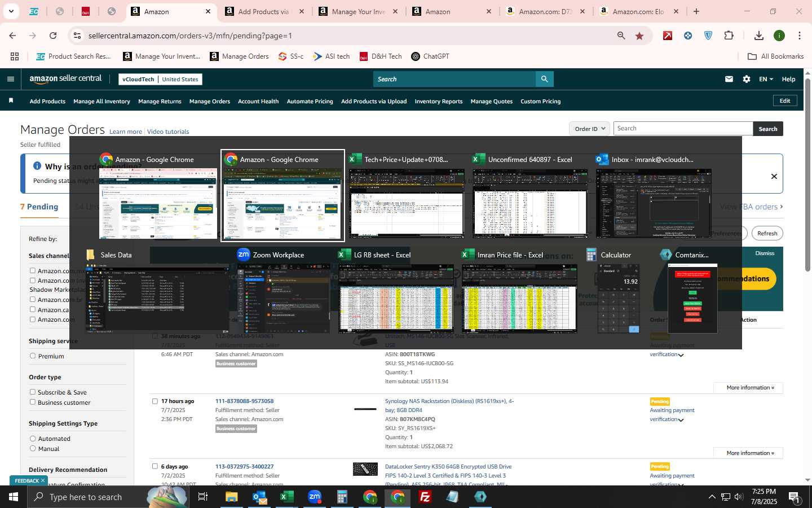Tick the Amazon.com.br sales channel checkbox
Image resolution: width=812 pixels, height=508 pixels.
(33, 299)
